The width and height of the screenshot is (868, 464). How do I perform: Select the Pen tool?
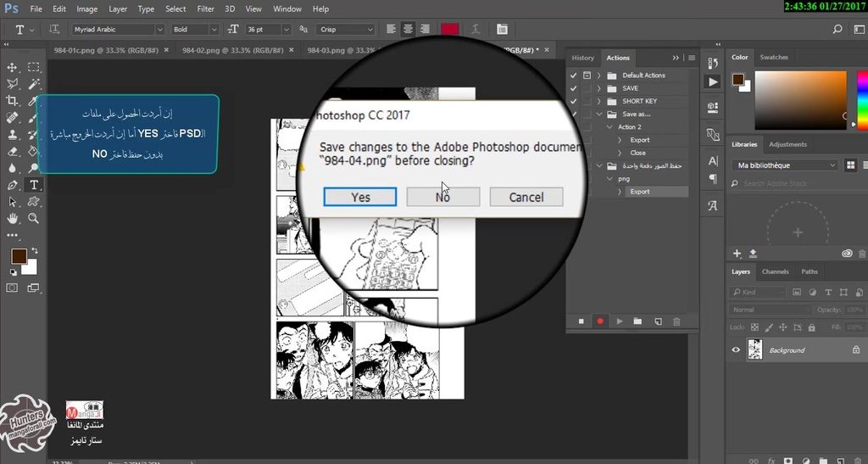[x=12, y=185]
